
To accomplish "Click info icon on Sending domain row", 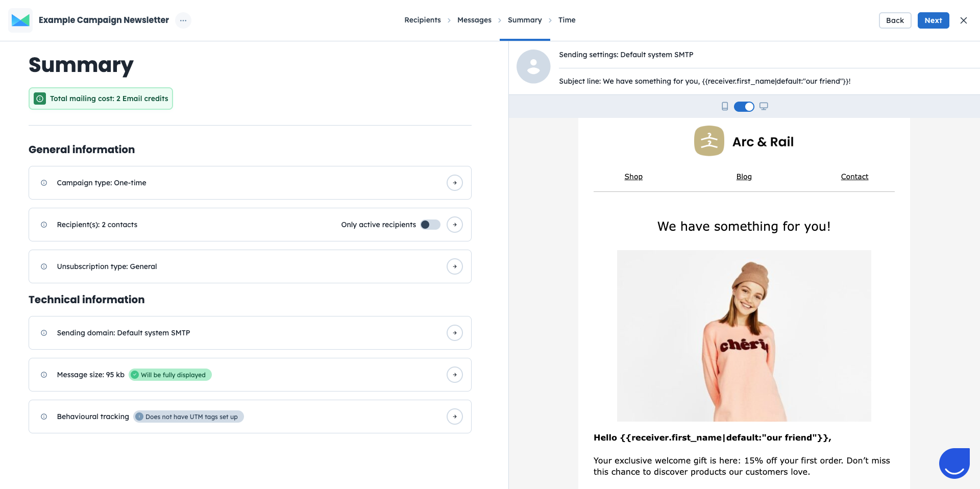I will tap(44, 333).
